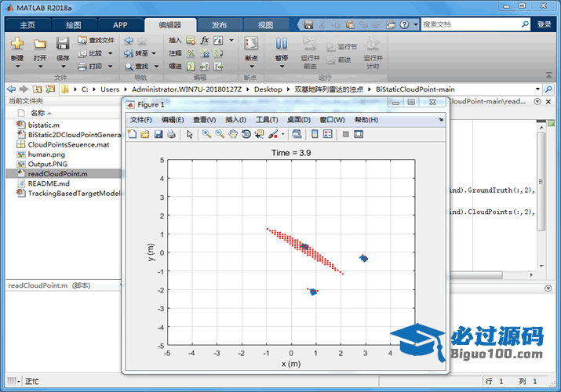The width and height of the screenshot is (561, 392).
Task: Click the Pause (暂停) button icon
Action: [x=281, y=43]
